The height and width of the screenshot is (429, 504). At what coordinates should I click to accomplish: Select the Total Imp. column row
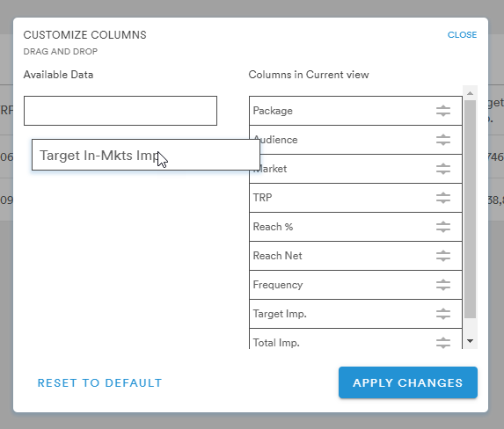click(x=355, y=338)
